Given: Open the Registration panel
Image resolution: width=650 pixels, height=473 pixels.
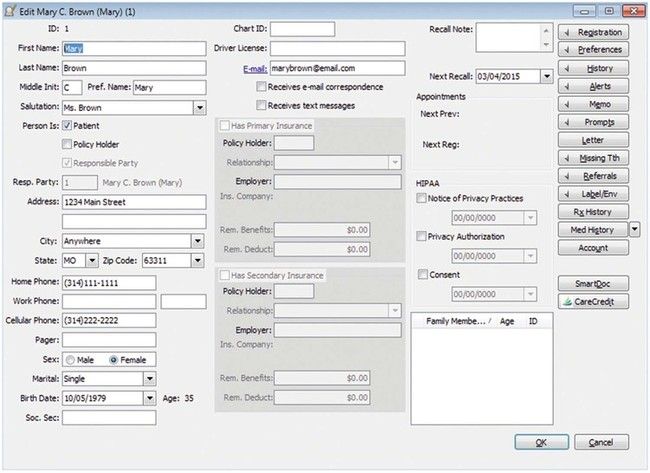Looking at the screenshot, I should tap(592, 33).
